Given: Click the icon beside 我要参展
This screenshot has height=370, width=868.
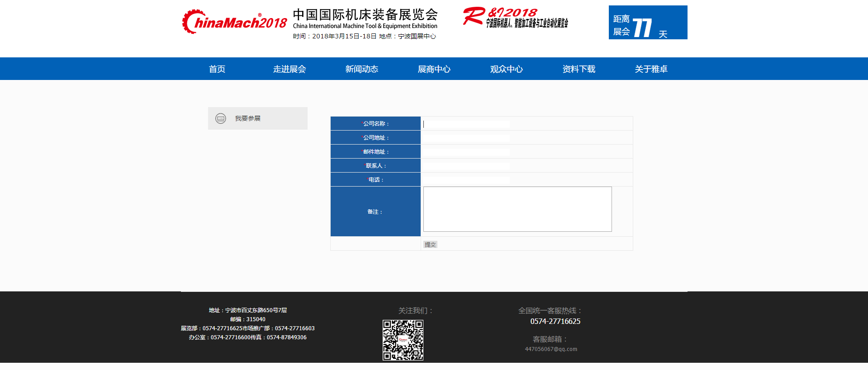Looking at the screenshot, I should click(221, 118).
